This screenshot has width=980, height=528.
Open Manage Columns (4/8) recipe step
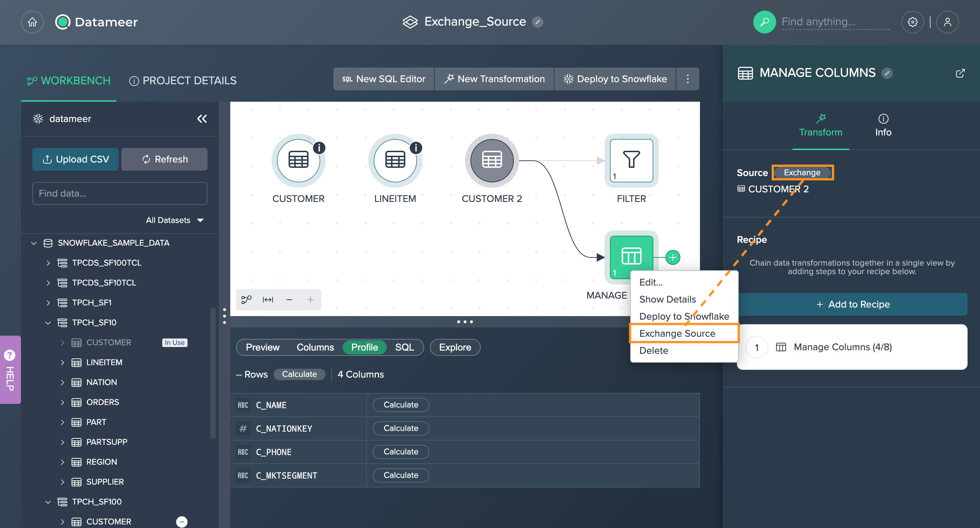point(852,347)
